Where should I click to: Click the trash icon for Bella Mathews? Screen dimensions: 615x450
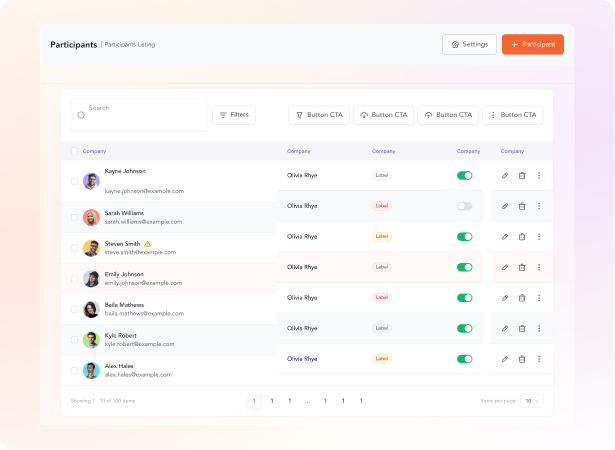click(522, 298)
